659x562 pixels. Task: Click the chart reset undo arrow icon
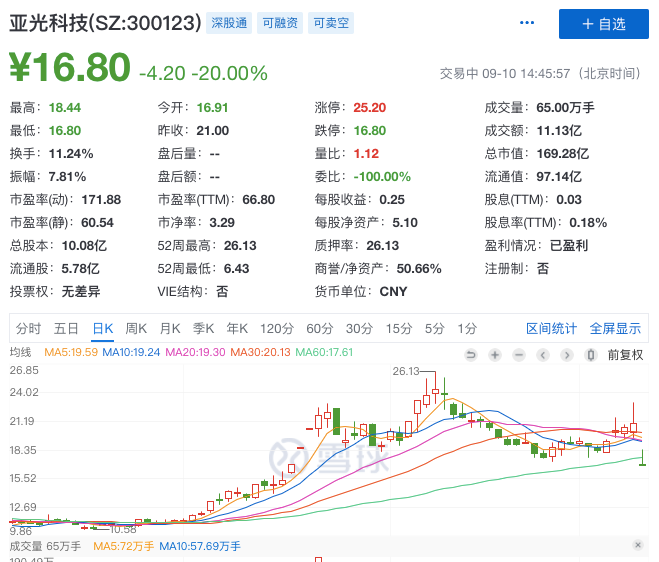tap(471, 355)
